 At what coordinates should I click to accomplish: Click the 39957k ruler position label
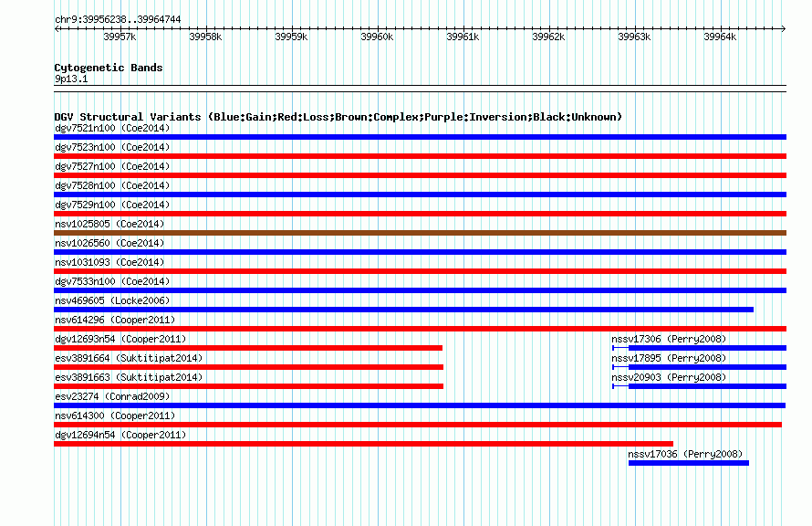click(120, 37)
